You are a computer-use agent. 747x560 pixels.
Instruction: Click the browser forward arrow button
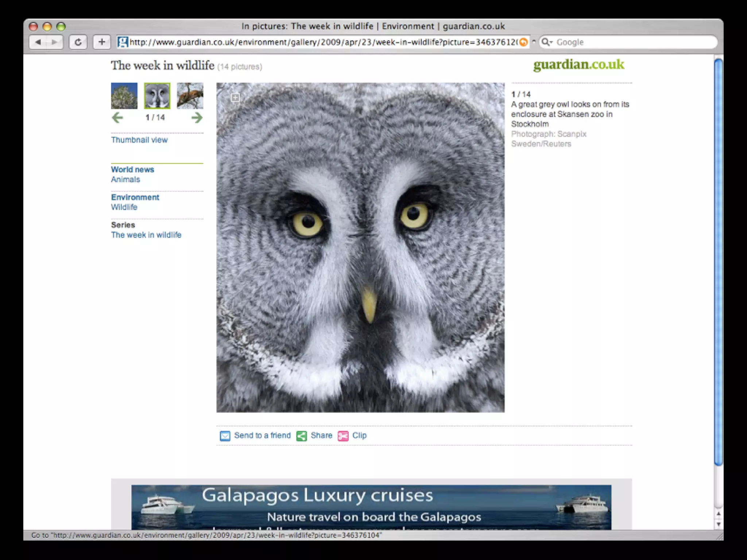[54, 42]
